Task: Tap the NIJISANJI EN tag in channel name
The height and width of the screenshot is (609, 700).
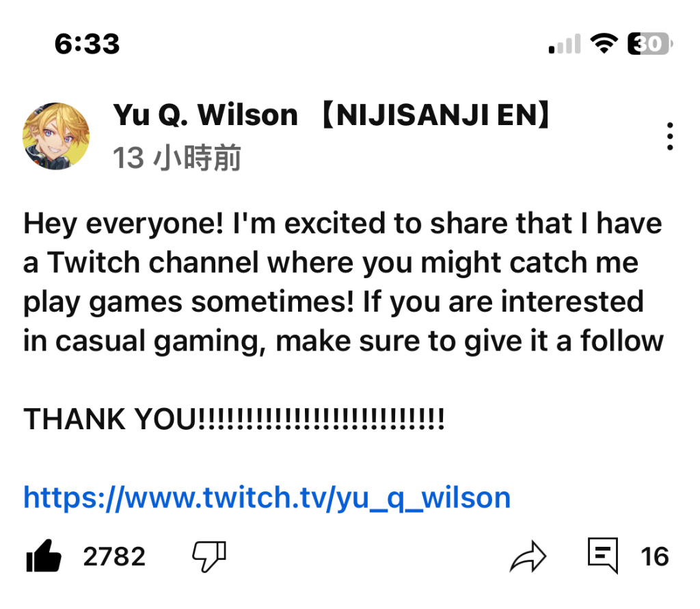Action: pyautogui.click(x=435, y=116)
